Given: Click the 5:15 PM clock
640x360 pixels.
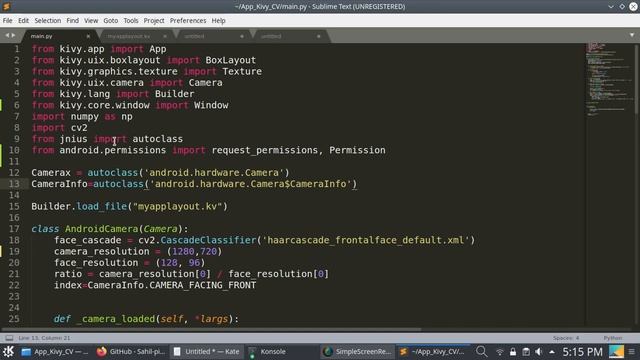Looking at the screenshot, I should tap(582, 352).
